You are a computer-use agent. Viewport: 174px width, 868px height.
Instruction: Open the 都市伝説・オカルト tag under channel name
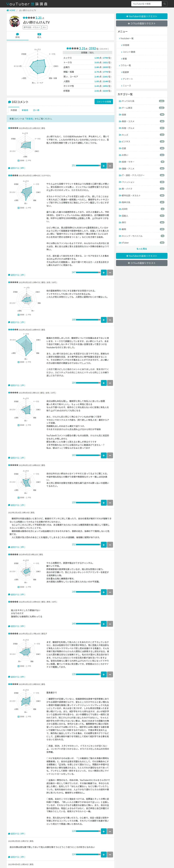click(32, 27)
